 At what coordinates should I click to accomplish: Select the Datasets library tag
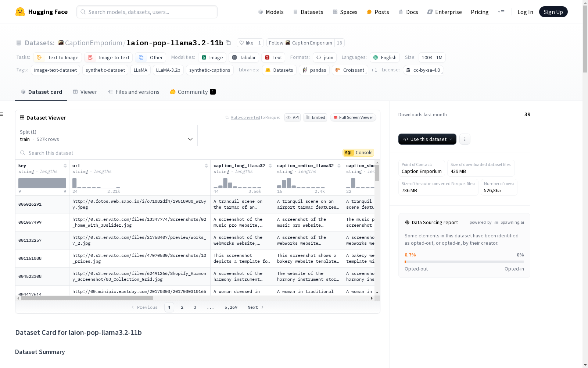[279, 70]
